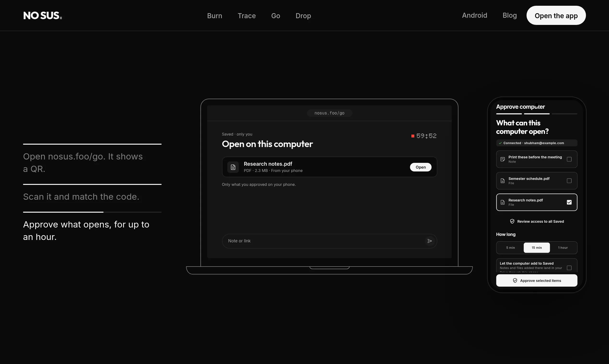Click the Research notes.pdf file icon on laptop

(233, 167)
